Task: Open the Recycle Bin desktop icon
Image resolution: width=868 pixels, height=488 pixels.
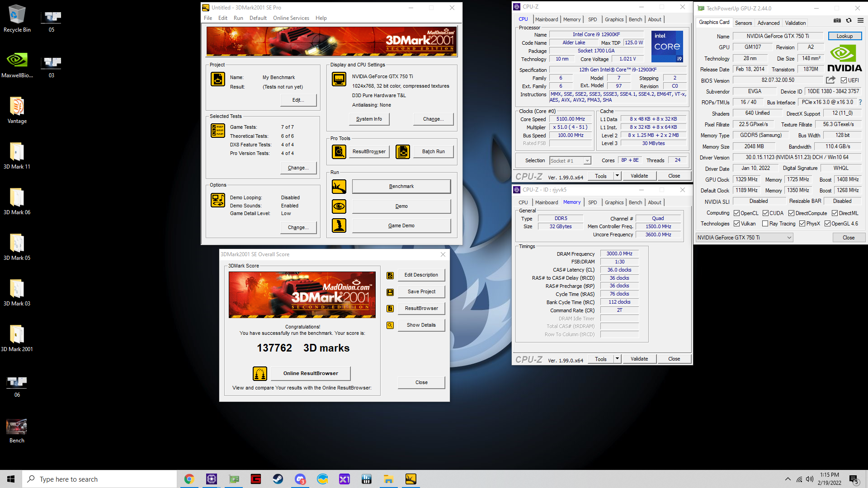Action: coord(17,19)
